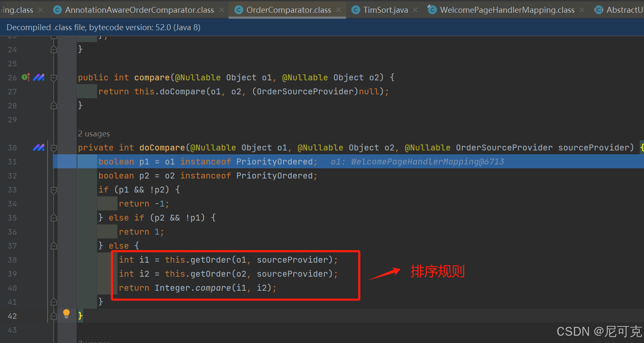This screenshot has width=644, height=343.
Task: Close the AnnotationAwareOrderComparator.class tab
Action: tap(222, 10)
